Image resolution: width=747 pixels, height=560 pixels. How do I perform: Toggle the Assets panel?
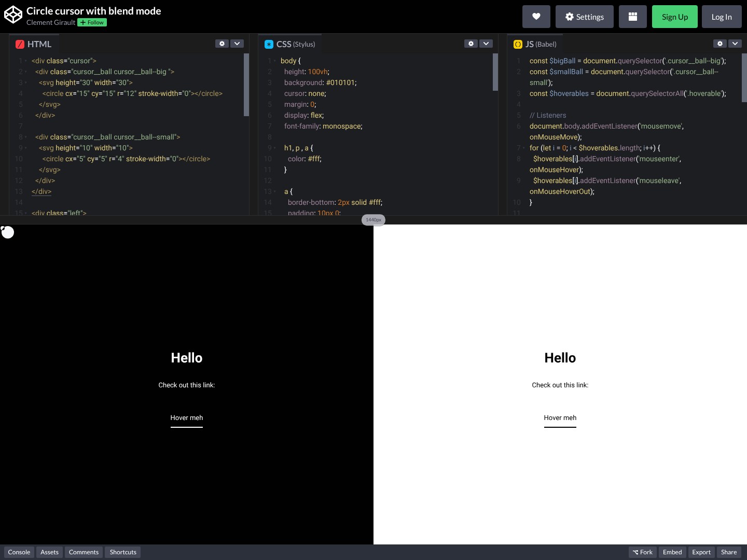(49, 552)
